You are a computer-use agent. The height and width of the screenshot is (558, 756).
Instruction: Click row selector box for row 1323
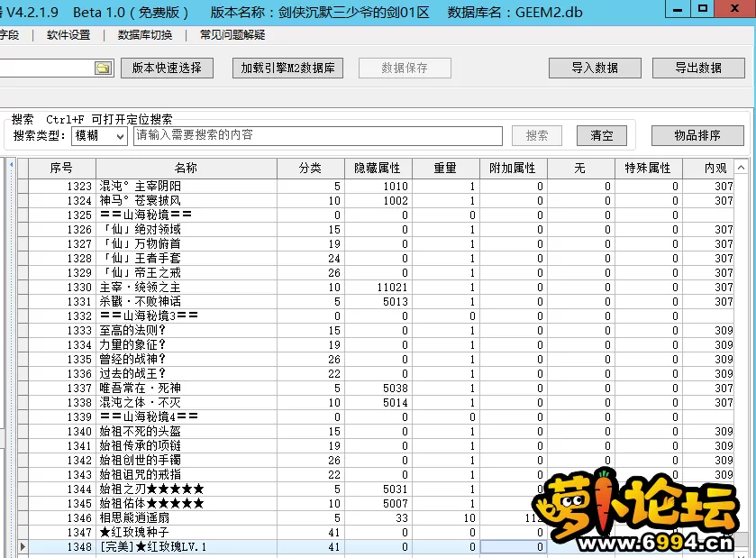point(23,187)
